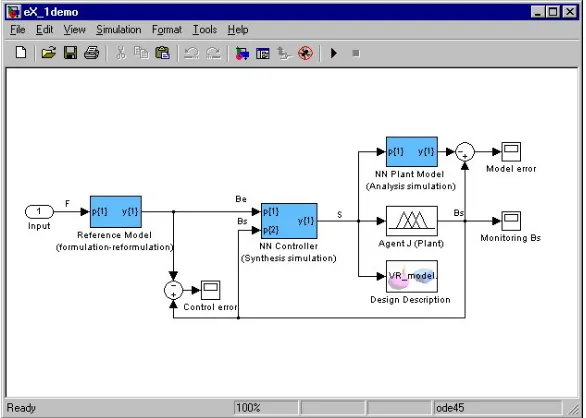Click the 'F' signal label
Screen dimensions: 586x418
click(x=67, y=203)
